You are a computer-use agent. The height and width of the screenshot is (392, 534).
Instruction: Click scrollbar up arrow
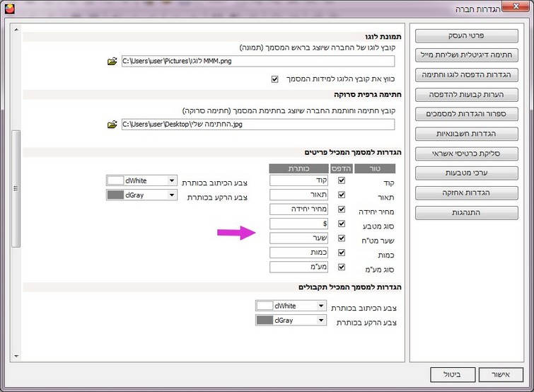[16, 30]
